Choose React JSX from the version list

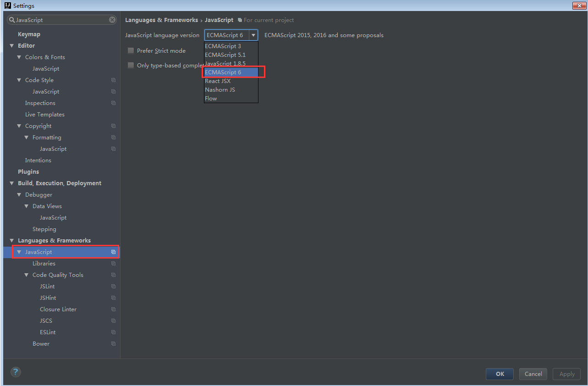[231, 81]
